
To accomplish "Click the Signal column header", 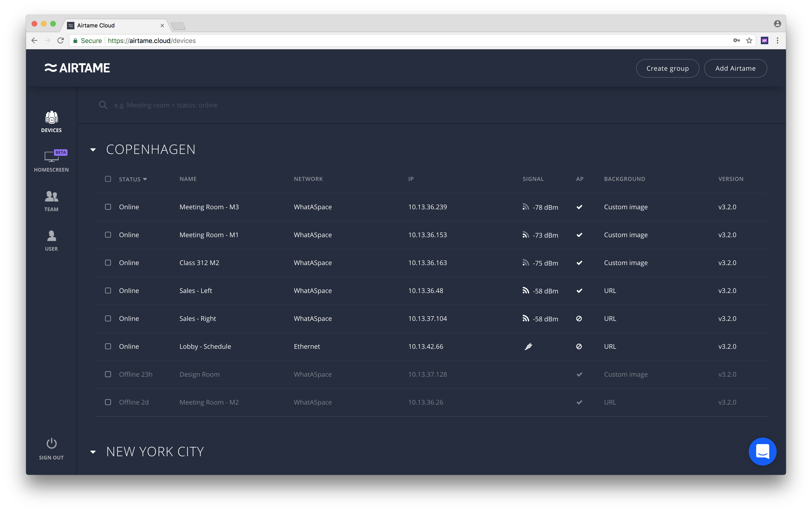I will pos(533,179).
